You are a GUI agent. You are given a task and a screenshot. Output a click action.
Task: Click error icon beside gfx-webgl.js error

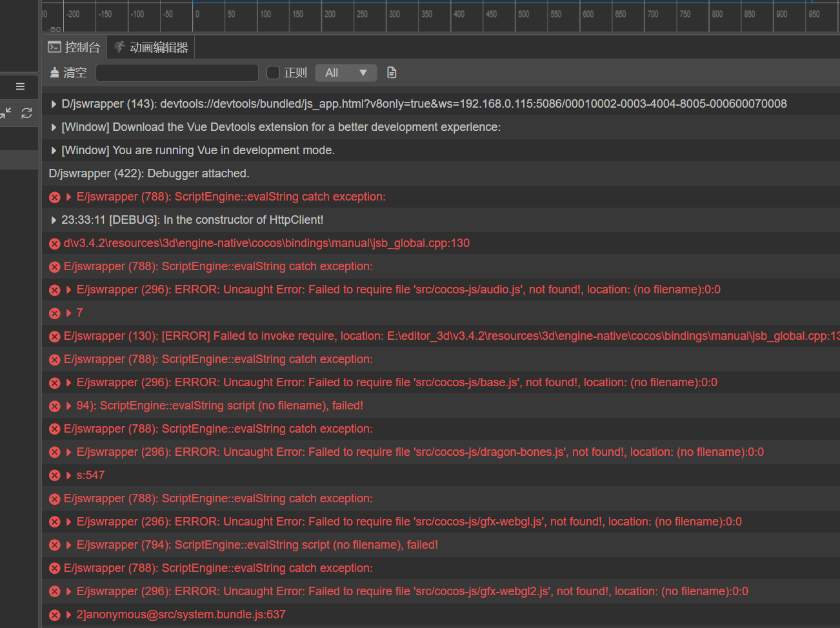click(55, 522)
